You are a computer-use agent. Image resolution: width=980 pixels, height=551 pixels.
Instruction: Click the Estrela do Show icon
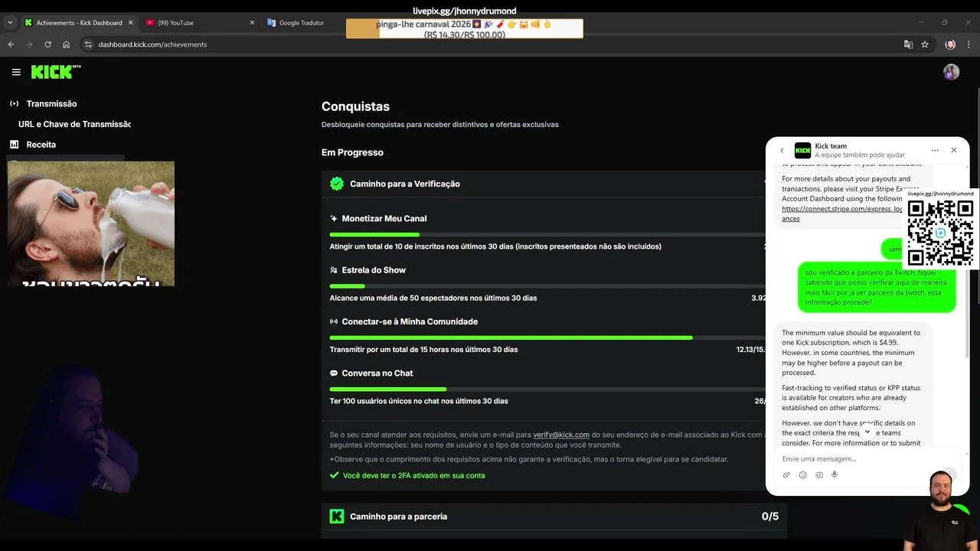point(334,270)
